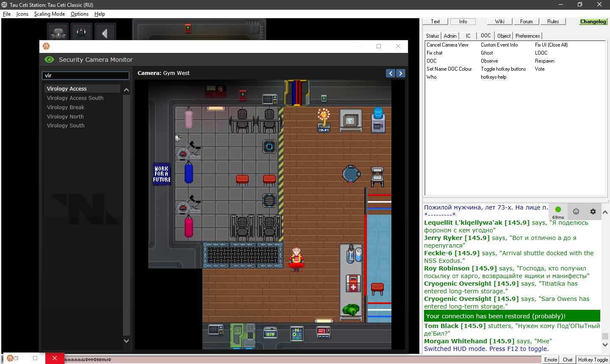Go to the next camera with right arrow
The width and height of the screenshot is (610, 364).
(x=400, y=73)
